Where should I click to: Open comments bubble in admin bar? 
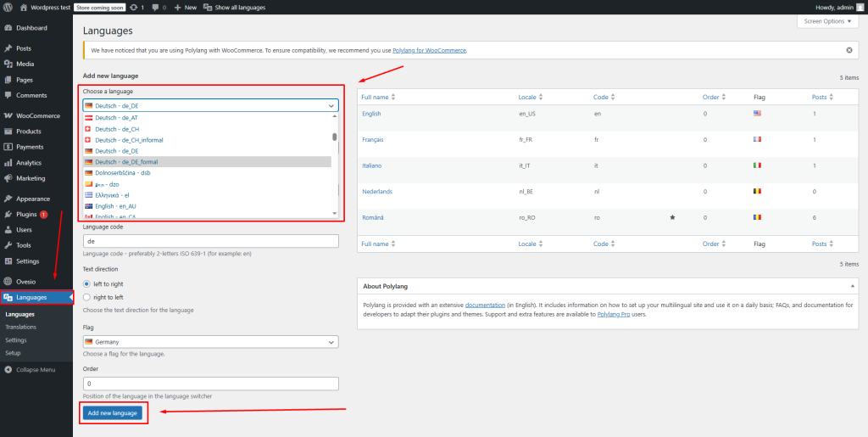159,8
